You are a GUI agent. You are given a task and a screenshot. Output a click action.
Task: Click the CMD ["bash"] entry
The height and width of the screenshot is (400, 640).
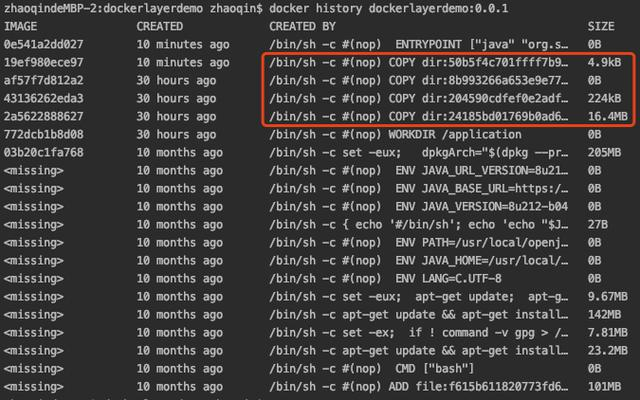371,369
